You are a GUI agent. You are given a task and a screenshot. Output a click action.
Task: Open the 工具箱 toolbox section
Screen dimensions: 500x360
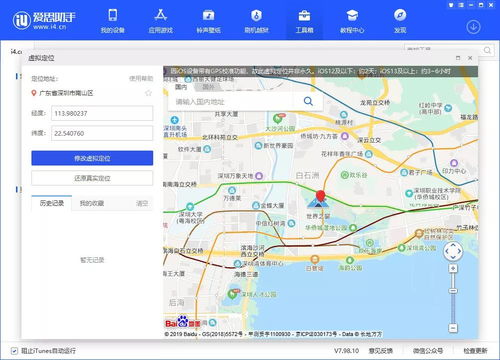(x=304, y=21)
